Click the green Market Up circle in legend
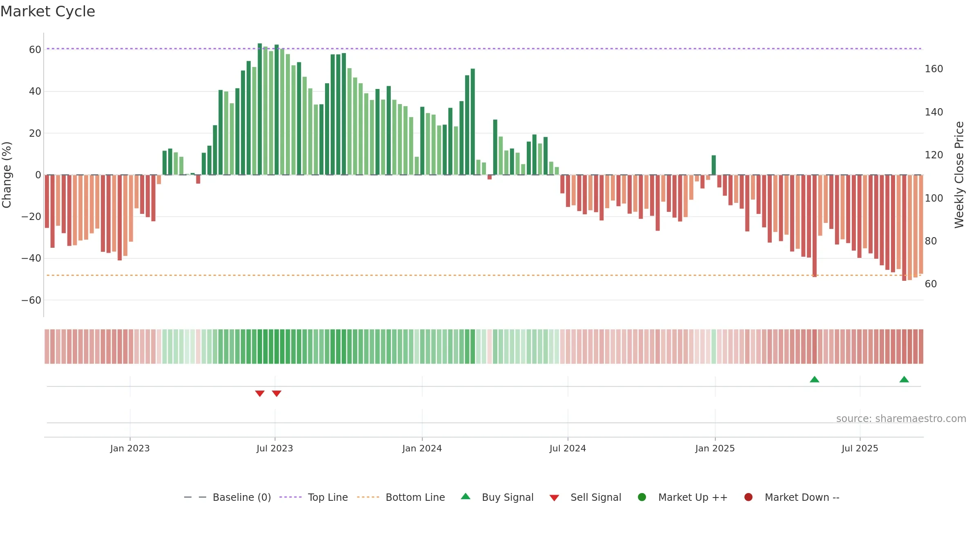The width and height of the screenshot is (980, 551). (x=642, y=497)
